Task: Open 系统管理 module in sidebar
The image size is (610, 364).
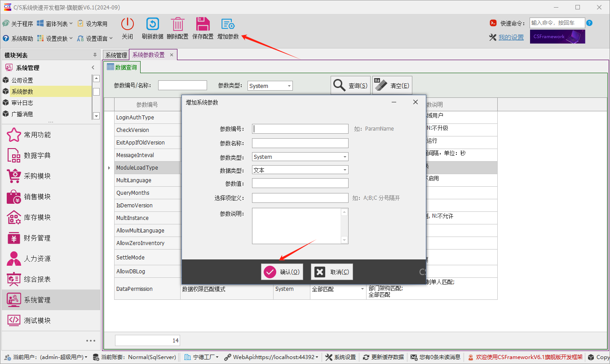Action: pos(51,300)
